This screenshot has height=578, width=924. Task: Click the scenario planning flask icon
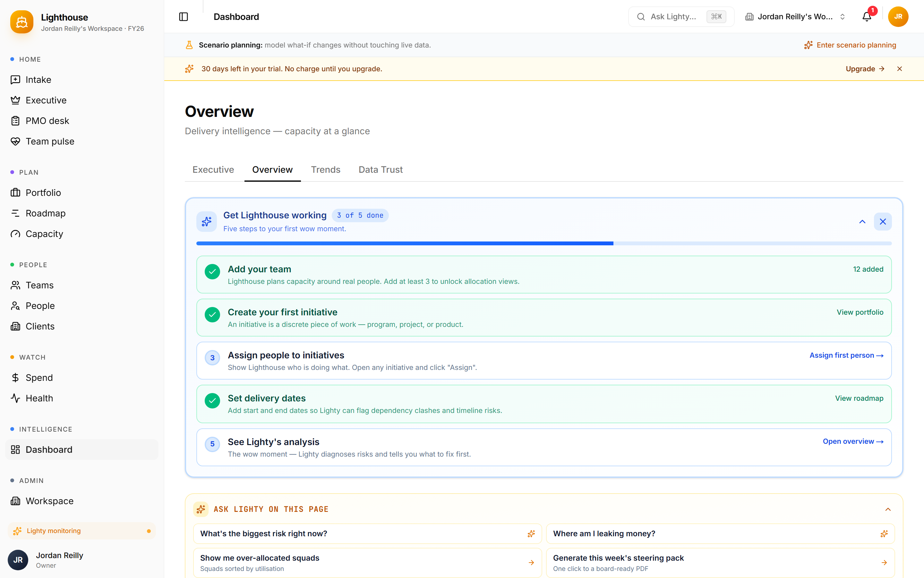pyautogui.click(x=189, y=45)
